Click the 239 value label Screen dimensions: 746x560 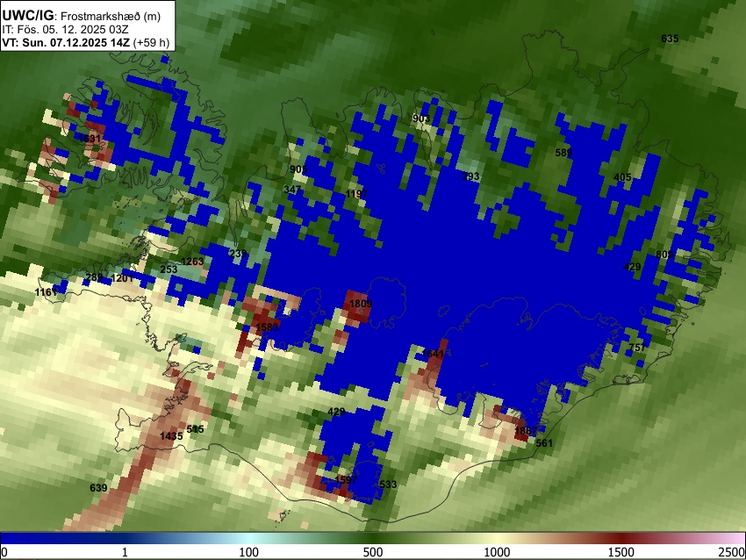(x=238, y=254)
